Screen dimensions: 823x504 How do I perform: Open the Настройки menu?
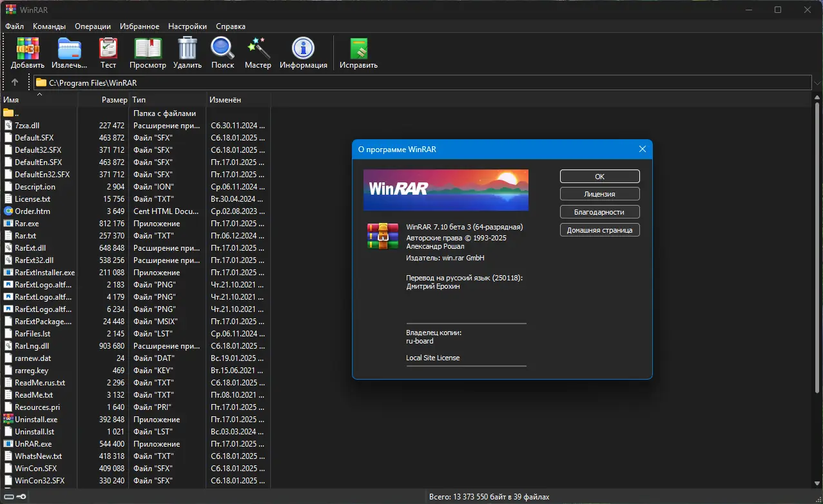click(x=188, y=26)
